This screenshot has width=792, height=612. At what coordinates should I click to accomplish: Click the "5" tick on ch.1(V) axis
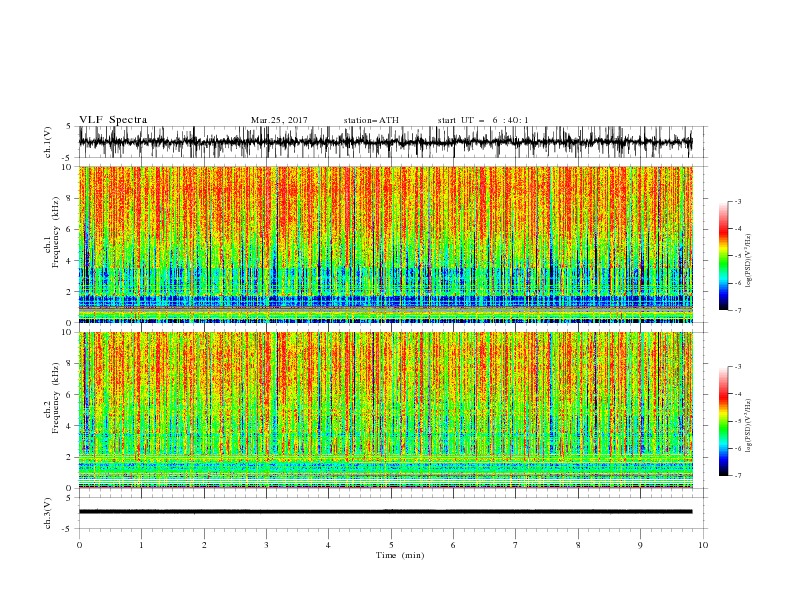tap(69, 126)
